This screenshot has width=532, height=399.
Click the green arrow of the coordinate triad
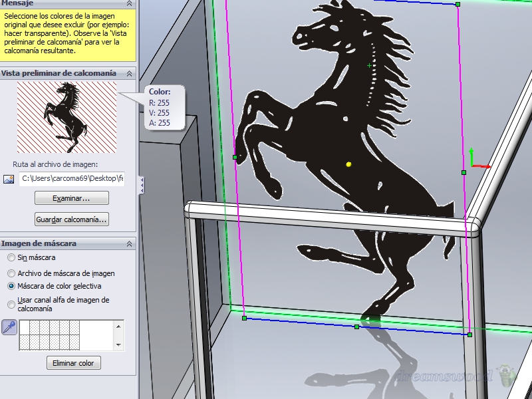click(x=471, y=156)
